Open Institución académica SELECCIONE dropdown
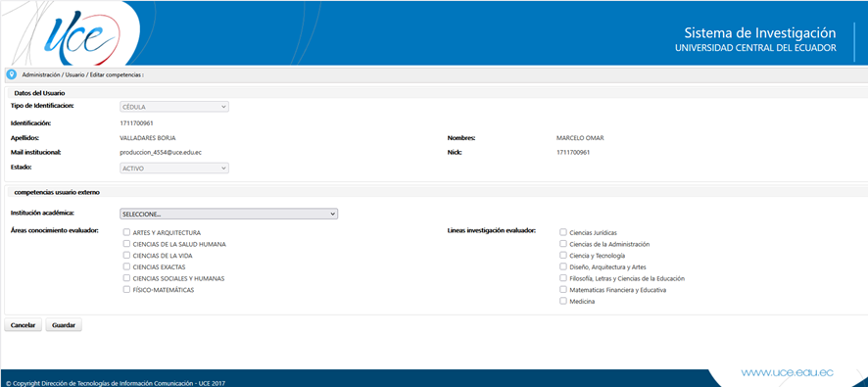Viewport: 868px width, 387px height. coord(228,214)
